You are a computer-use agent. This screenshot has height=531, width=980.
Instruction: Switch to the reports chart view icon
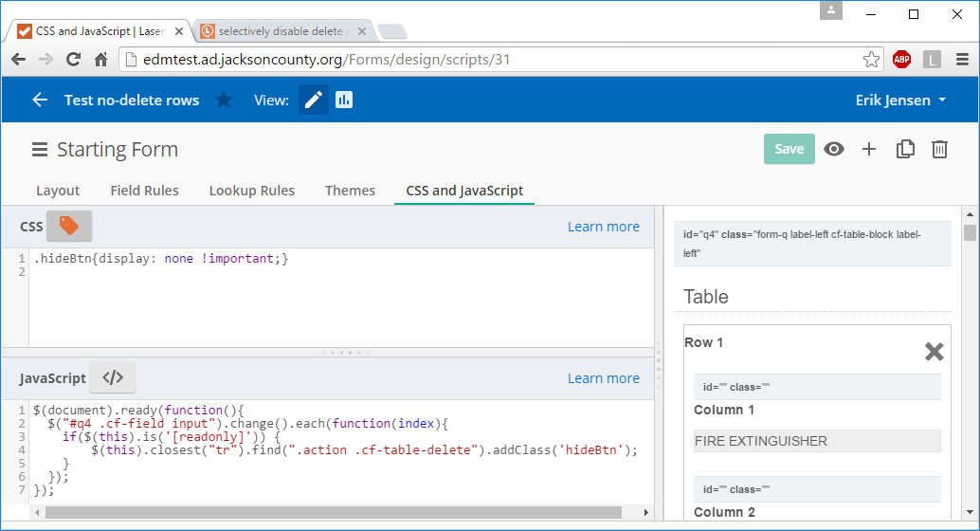(x=344, y=100)
